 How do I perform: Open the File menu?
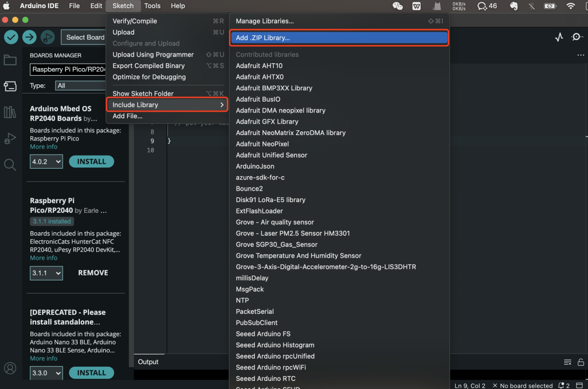tap(75, 5)
